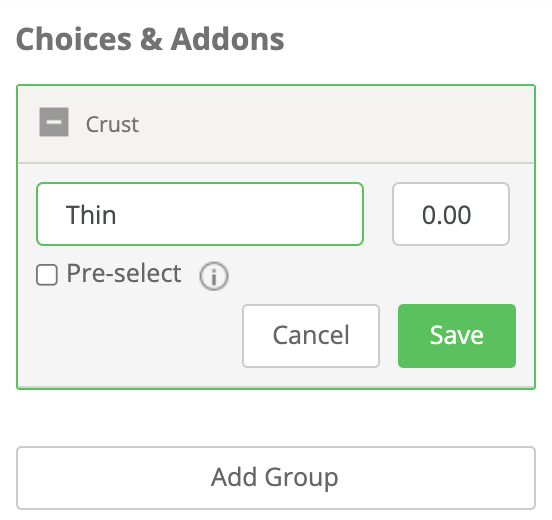Click the Choices & Addons heading

pos(150,39)
